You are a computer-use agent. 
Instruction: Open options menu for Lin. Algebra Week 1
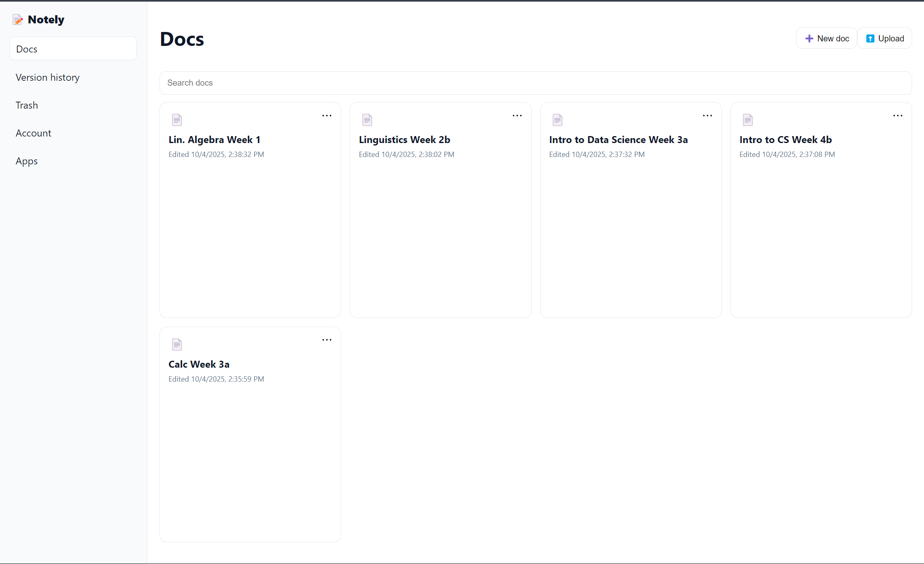pyautogui.click(x=327, y=116)
